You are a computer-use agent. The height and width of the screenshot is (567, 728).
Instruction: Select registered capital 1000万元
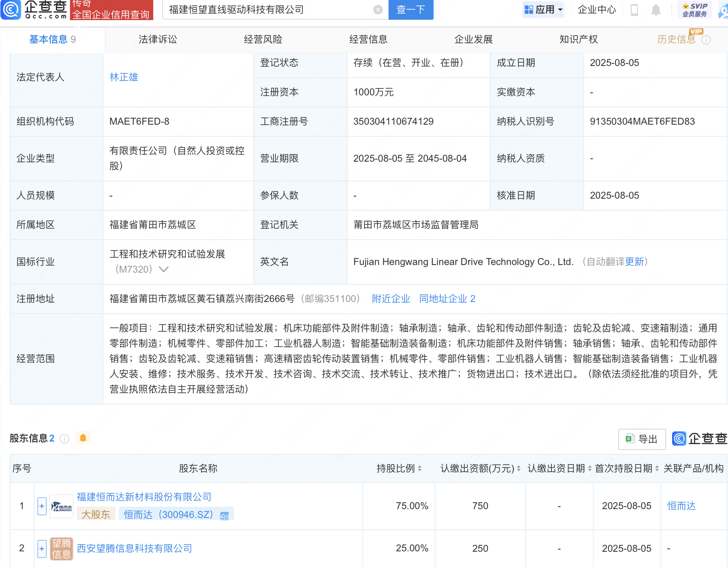(373, 92)
